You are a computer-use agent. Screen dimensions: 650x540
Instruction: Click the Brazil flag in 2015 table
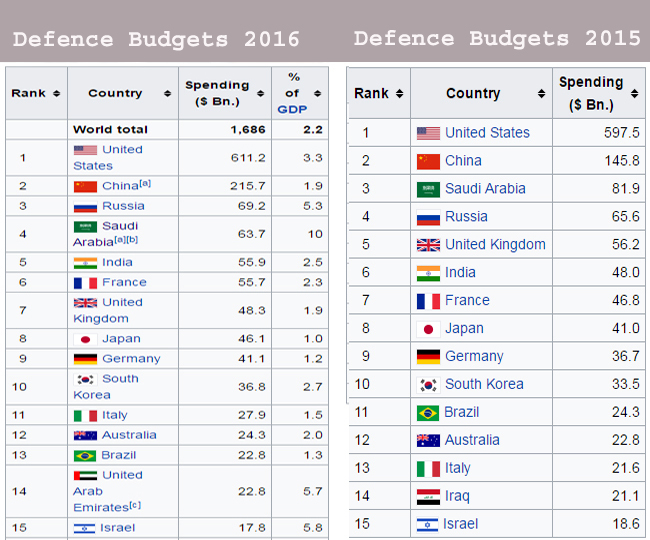click(428, 413)
